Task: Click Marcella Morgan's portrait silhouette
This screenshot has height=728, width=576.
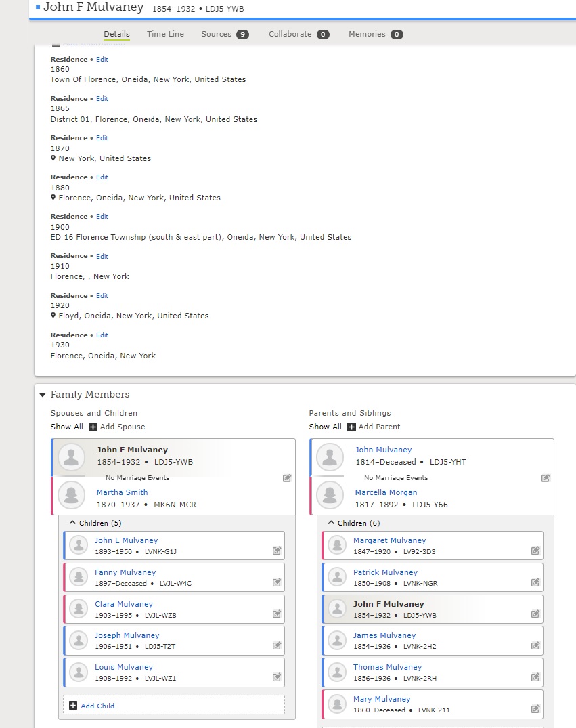Action: pyautogui.click(x=330, y=496)
